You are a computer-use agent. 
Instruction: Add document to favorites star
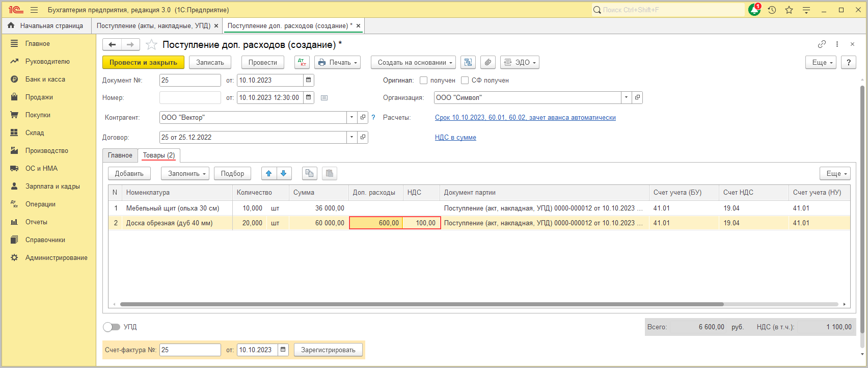[151, 45]
